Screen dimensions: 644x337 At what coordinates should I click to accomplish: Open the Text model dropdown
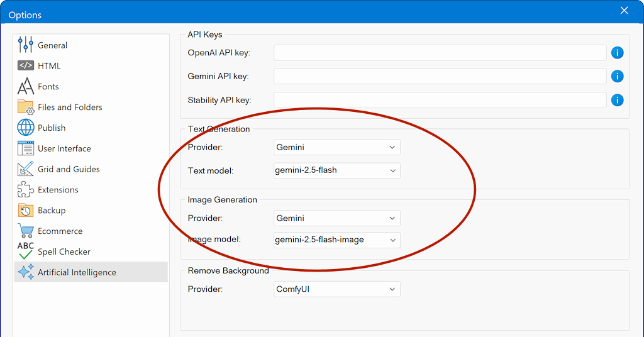337,170
